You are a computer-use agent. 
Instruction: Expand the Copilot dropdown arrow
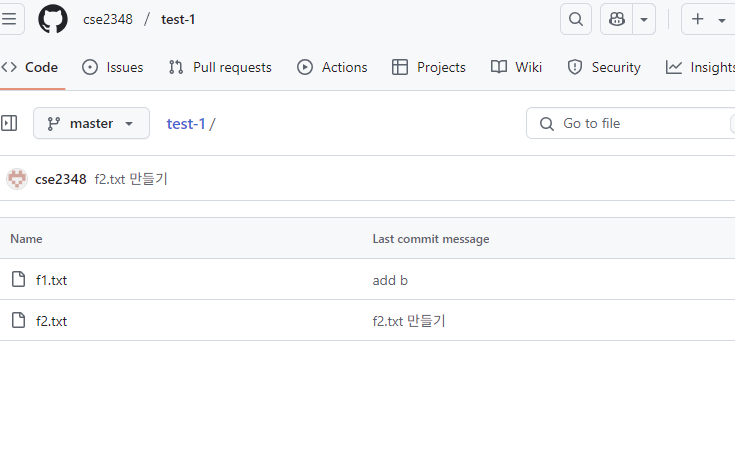[x=644, y=19]
